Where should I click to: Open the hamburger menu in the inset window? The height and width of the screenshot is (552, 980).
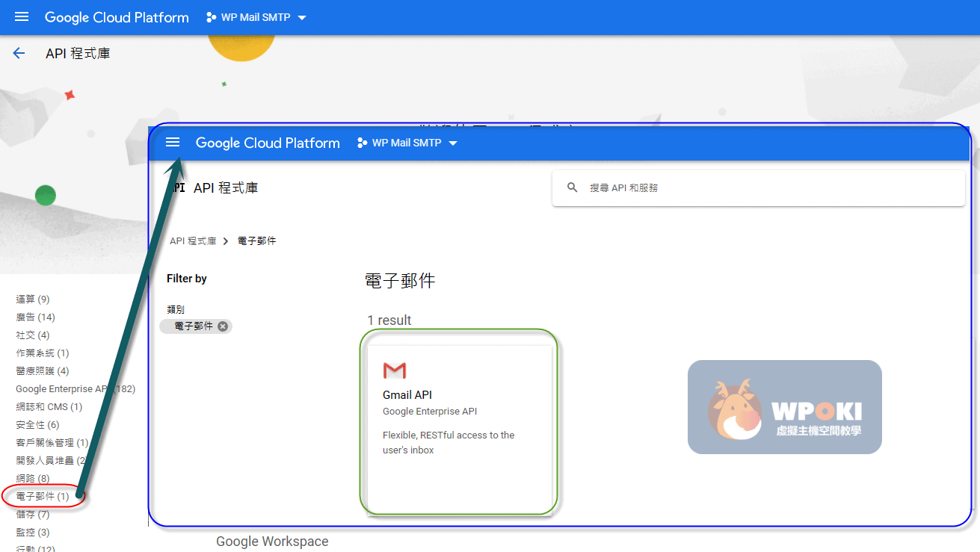173,143
